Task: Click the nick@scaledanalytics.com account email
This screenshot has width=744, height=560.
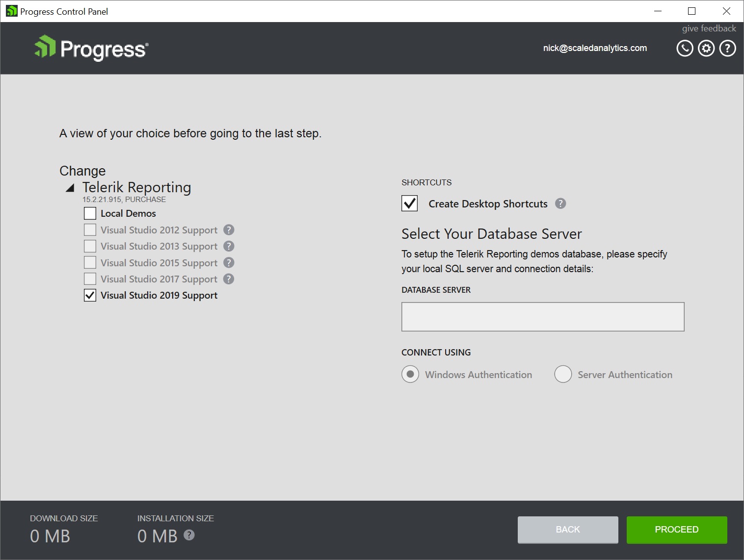Action: [x=595, y=48]
